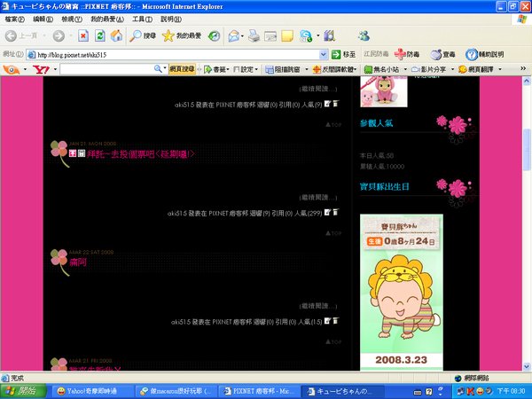532x399 pixels.
Task: Click the 影片分享 video share button
Action: [429, 69]
